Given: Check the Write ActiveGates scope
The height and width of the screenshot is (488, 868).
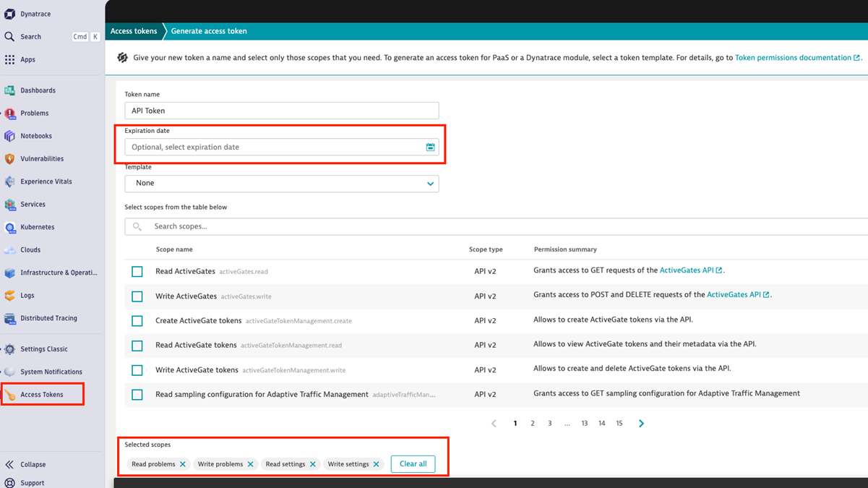Looking at the screenshot, I should pyautogui.click(x=137, y=296).
